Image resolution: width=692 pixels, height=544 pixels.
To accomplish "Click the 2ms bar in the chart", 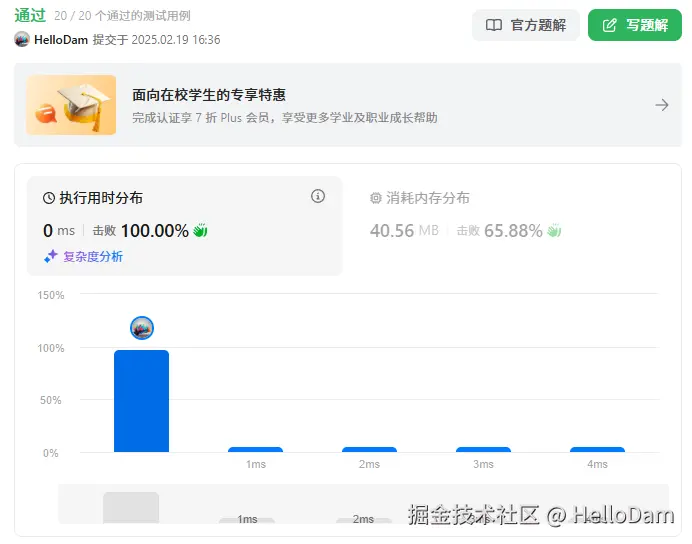I will 369,450.
